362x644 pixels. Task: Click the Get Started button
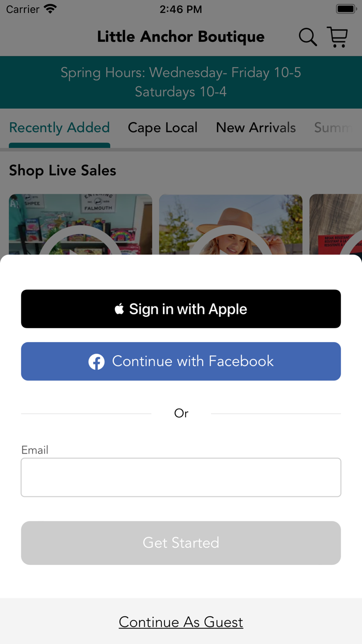click(181, 543)
